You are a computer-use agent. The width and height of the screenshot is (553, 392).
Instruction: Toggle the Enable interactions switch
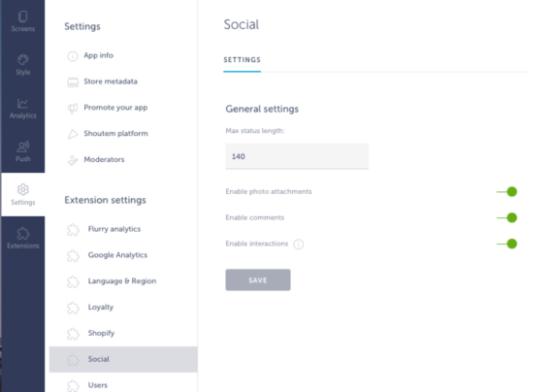click(x=507, y=244)
